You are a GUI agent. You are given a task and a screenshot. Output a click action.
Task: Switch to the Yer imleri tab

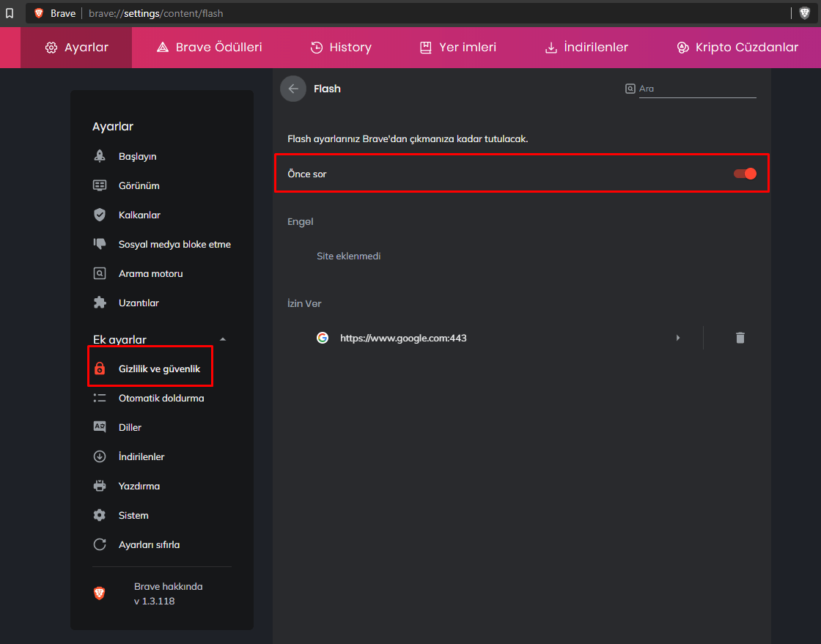[457, 46]
